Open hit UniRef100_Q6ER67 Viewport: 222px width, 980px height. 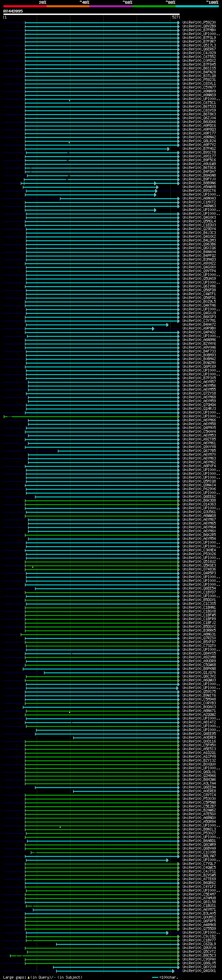pos(199,49)
